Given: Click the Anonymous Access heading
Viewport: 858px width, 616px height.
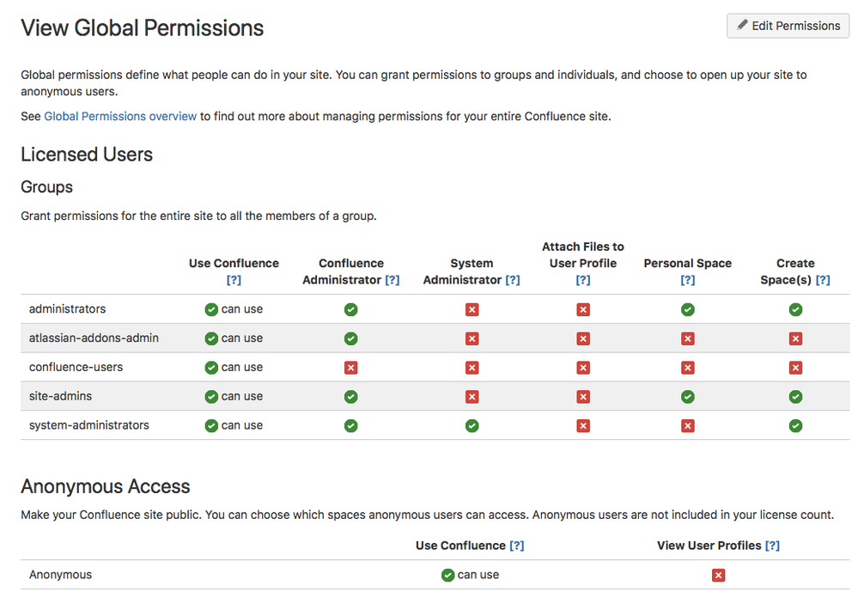Looking at the screenshot, I should [105, 486].
